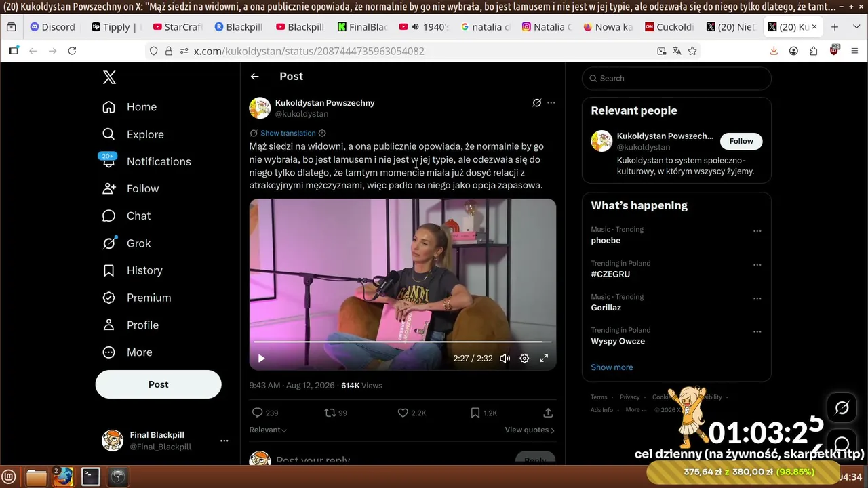The width and height of the screenshot is (868, 488).
Task: Open the #CZEGRU trending topic
Action: 610,274
